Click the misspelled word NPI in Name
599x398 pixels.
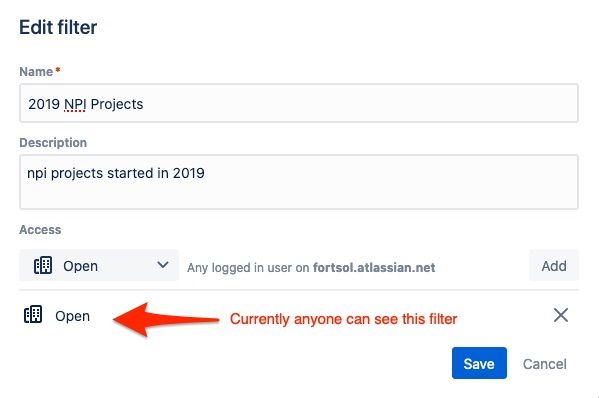(x=75, y=104)
